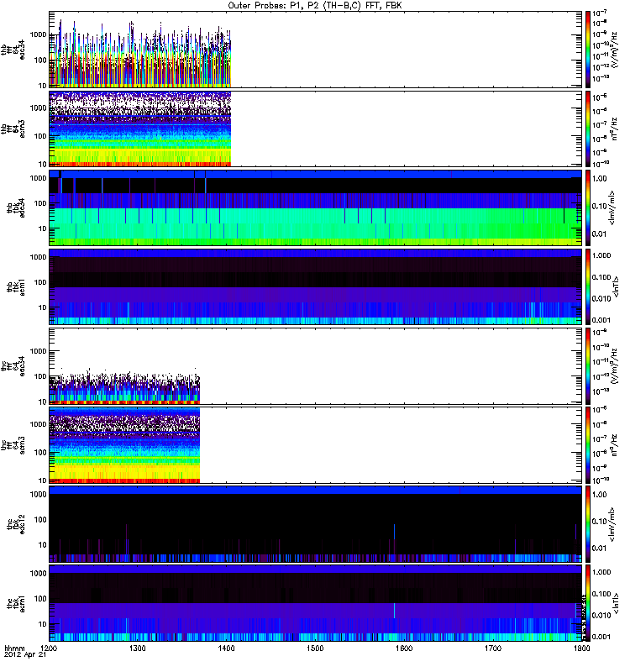Image resolution: width=630 pixels, height=672 pixels.
Task: Click the color bar beside thb fff scm3 panel
Action: tap(588, 129)
